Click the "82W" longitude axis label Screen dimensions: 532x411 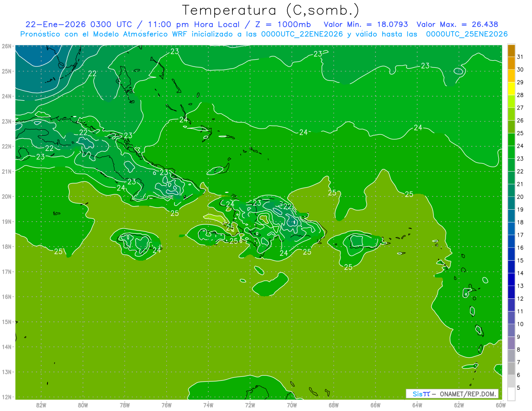point(41,405)
